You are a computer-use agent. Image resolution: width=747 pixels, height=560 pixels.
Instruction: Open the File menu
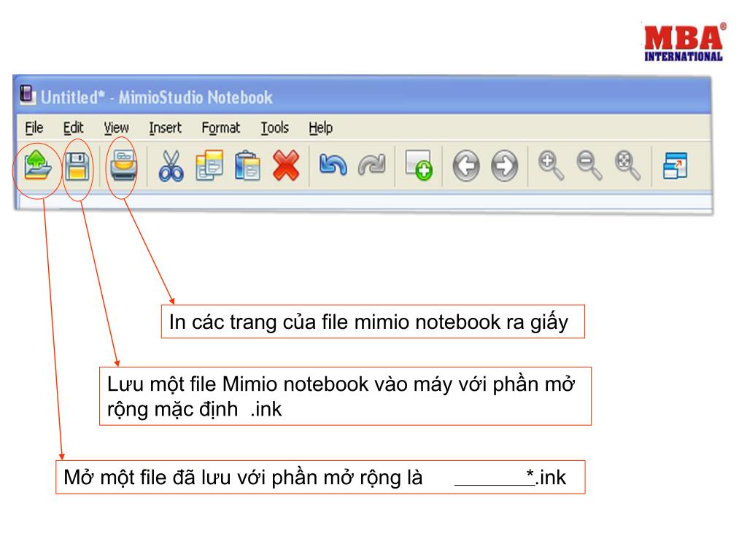tap(34, 128)
